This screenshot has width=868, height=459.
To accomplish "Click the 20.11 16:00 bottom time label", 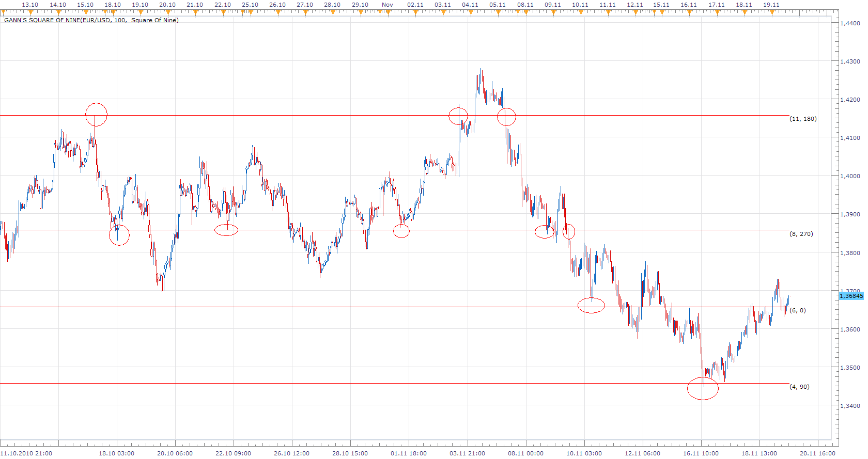I will point(818,453).
